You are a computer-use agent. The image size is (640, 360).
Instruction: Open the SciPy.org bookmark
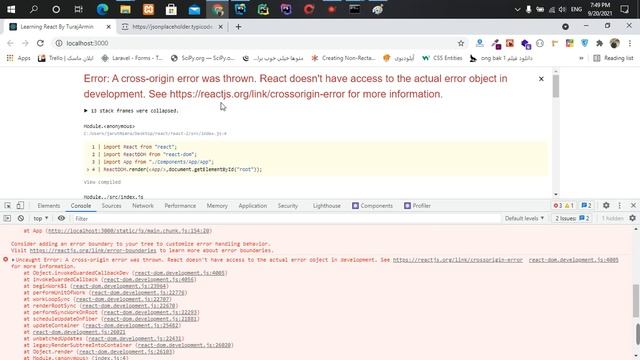click(x=203, y=58)
